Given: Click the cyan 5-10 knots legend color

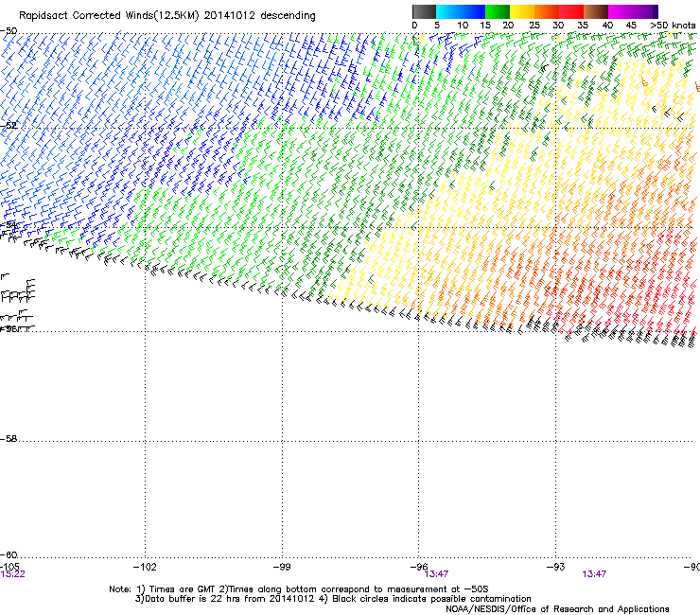Looking at the screenshot, I should pos(448,11).
